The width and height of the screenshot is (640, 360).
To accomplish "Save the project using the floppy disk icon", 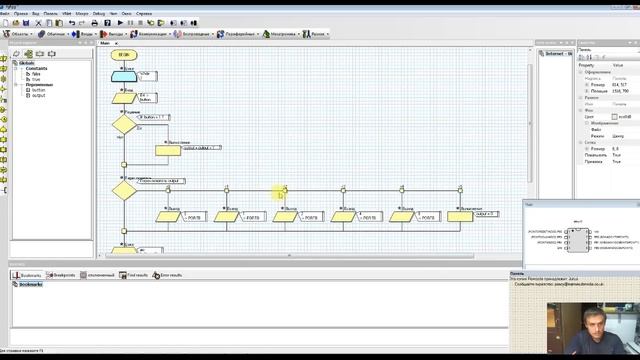I will pyautogui.click(x=26, y=23).
